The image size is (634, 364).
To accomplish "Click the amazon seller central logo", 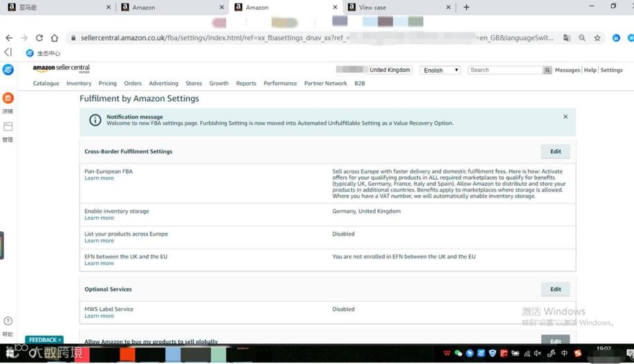I will click(61, 68).
